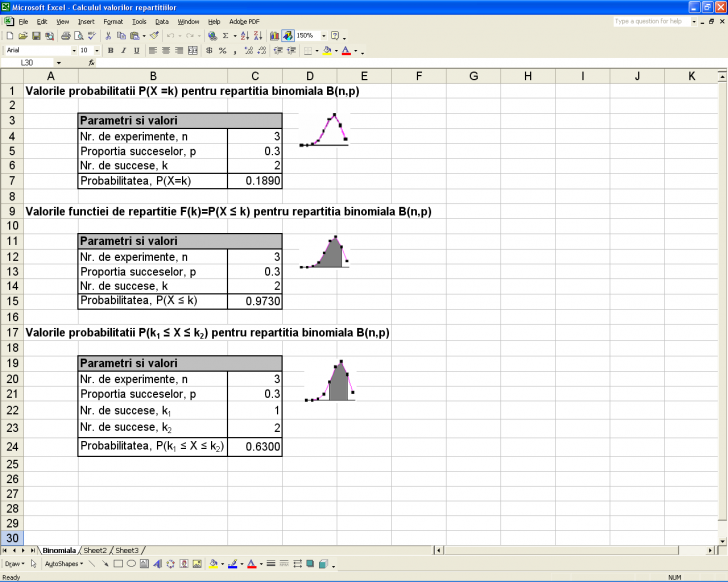This screenshot has width=728, height=582.
Task: Open the Adobe PDF menu
Action: coord(244,21)
